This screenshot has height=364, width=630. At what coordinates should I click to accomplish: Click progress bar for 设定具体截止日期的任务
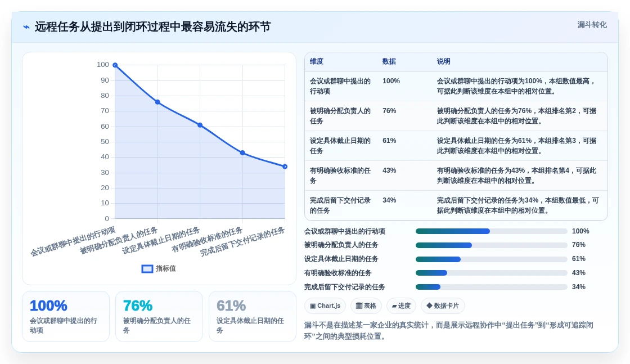(492, 259)
